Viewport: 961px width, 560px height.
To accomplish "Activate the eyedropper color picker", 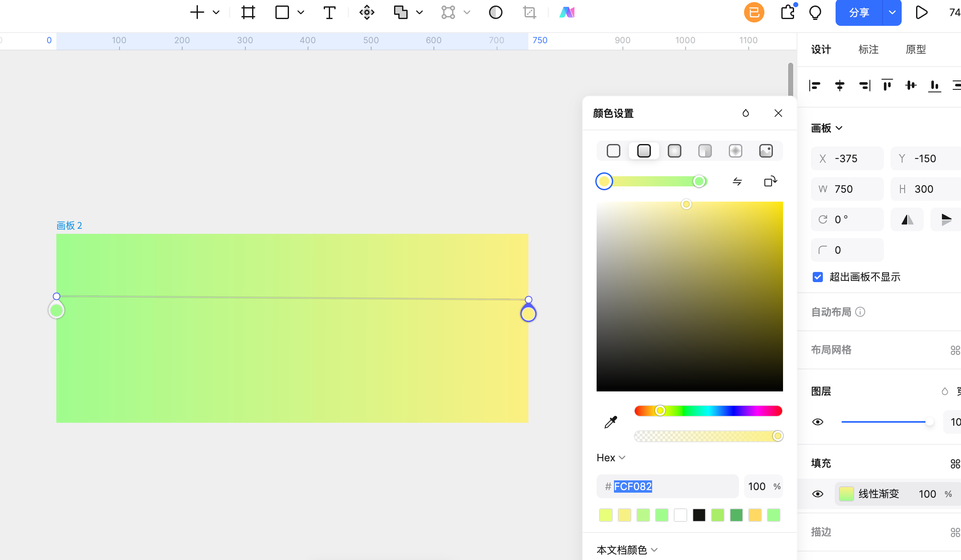I will [611, 422].
